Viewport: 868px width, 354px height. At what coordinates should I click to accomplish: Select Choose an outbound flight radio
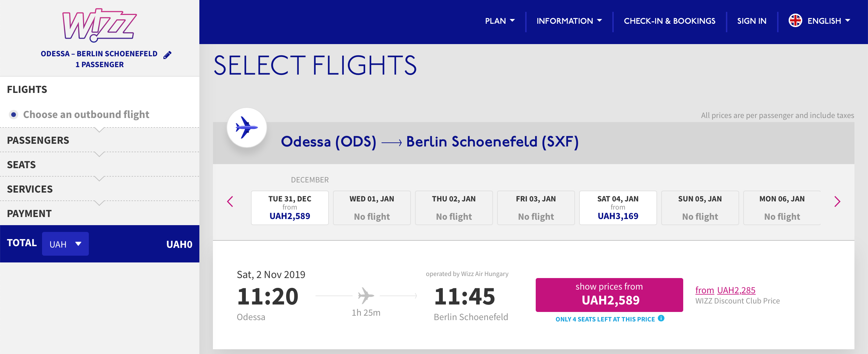click(14, 115)
